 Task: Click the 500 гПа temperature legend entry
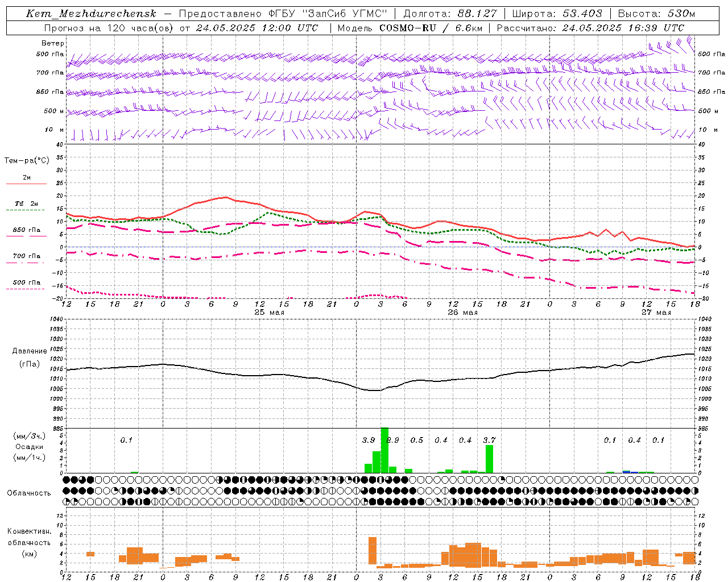(27, 282)
